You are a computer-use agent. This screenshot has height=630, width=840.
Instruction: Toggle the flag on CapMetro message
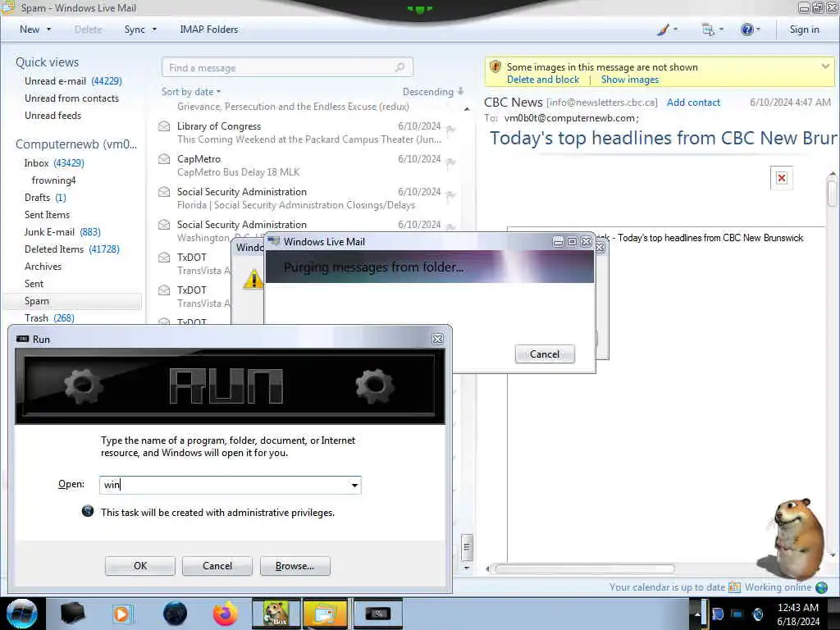coord(450,162)
